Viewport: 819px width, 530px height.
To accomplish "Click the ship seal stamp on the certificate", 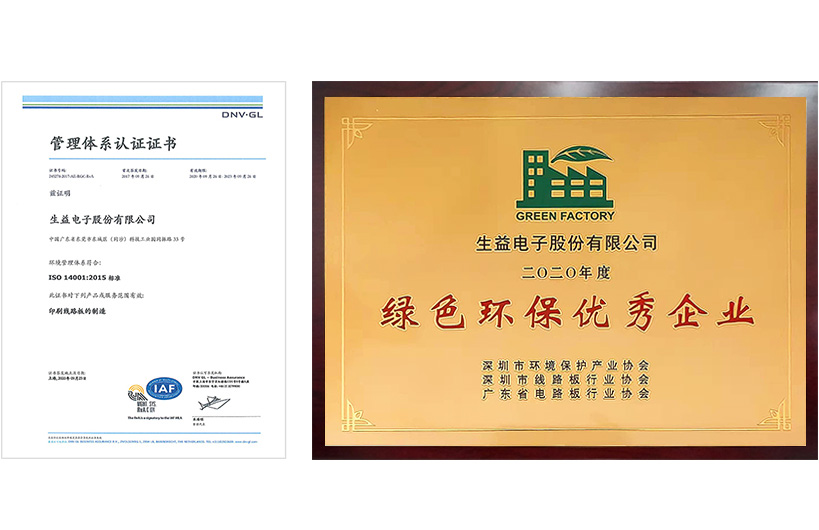I will pyautogui.click(x=213, y=401).
